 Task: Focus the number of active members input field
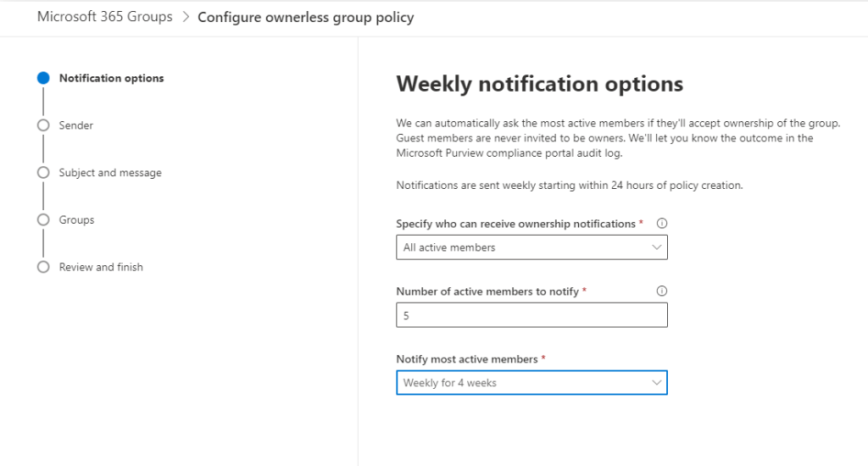tap(531, 315)
